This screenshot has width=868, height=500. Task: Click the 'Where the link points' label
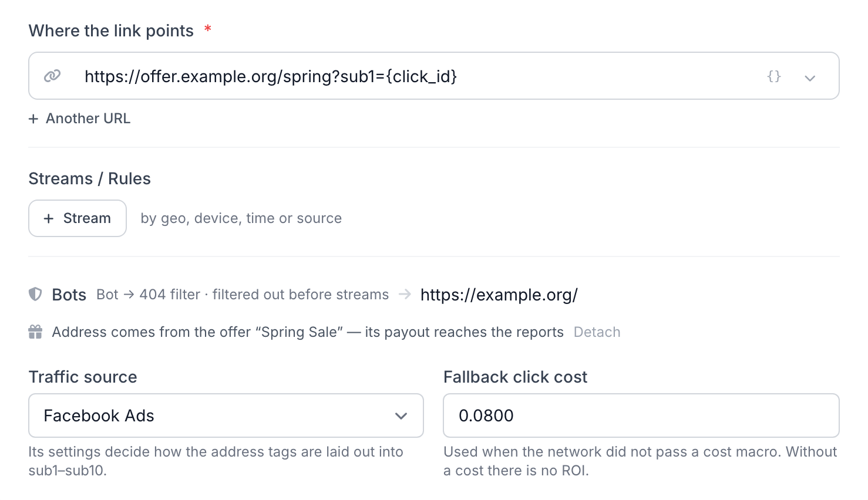tap(111, 31)
